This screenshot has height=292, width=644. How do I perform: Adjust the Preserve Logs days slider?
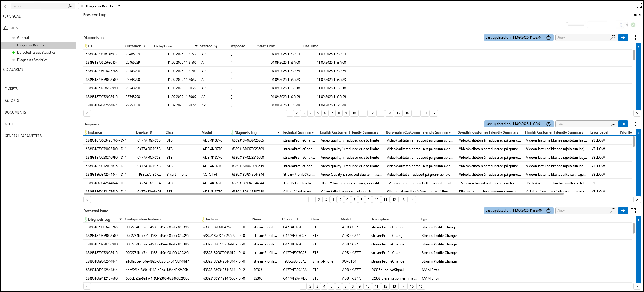point(567,25)
